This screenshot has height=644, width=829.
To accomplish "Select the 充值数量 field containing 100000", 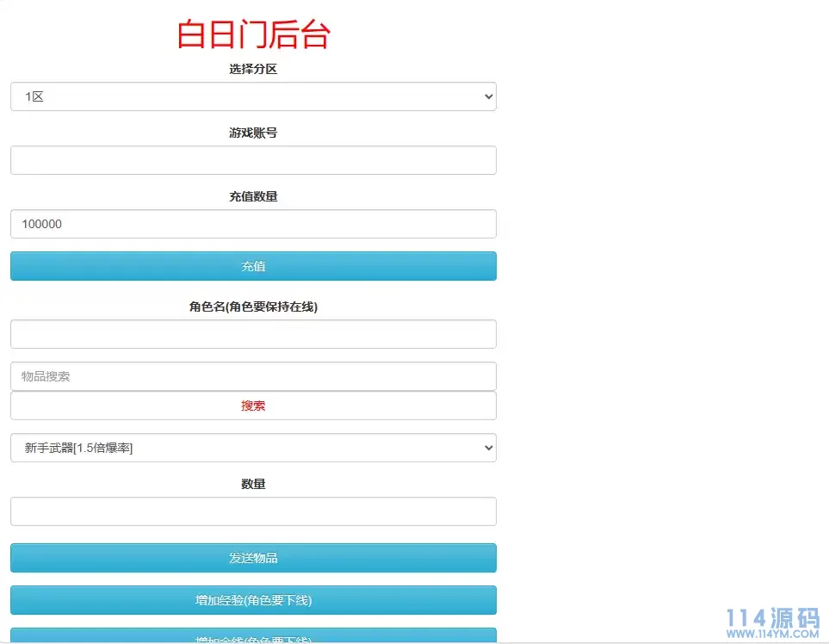I will click(252, 224).
